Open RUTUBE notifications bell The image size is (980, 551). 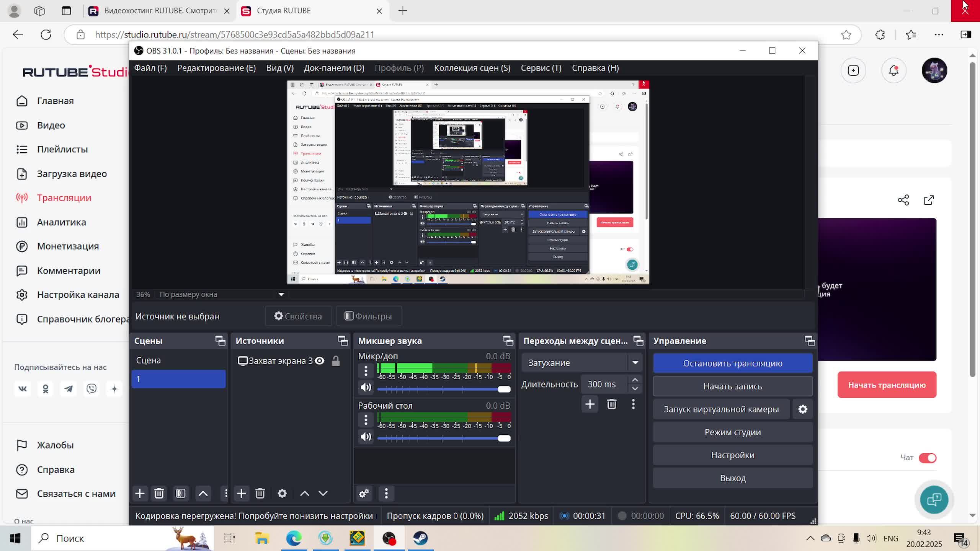tap(893, 70)
